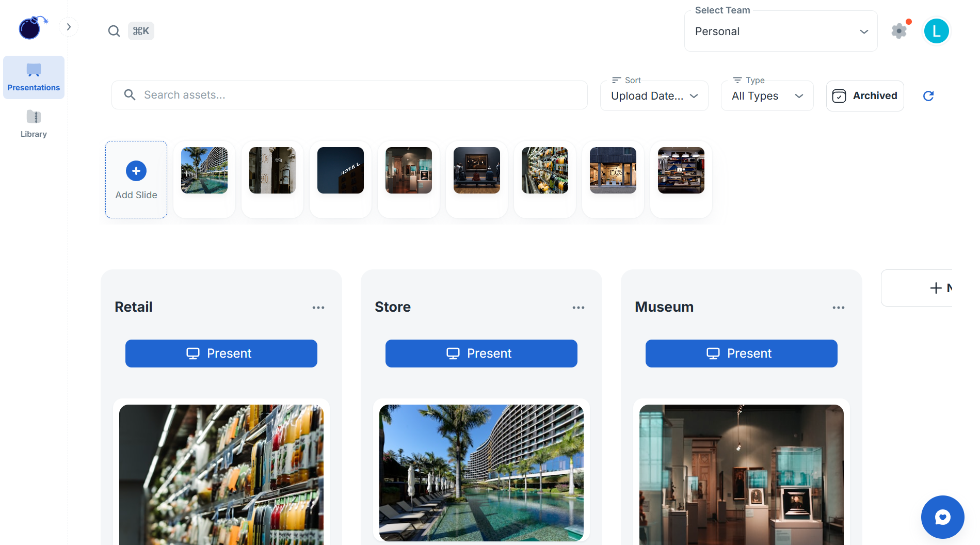Open the Select Team dropdown
The width and height of the screenshot is (980, 545).
(781, 31)
